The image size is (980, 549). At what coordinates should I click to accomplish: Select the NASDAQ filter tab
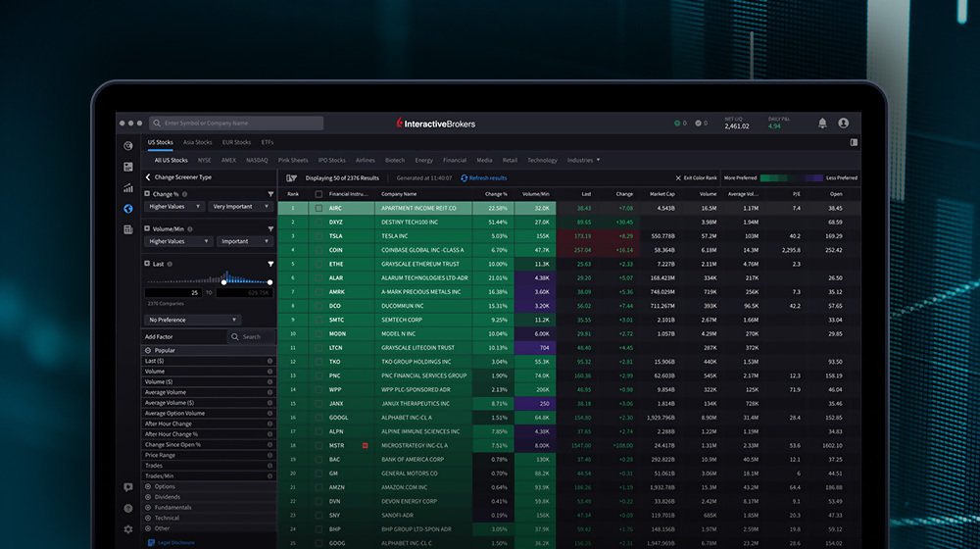tap(257, 160)
